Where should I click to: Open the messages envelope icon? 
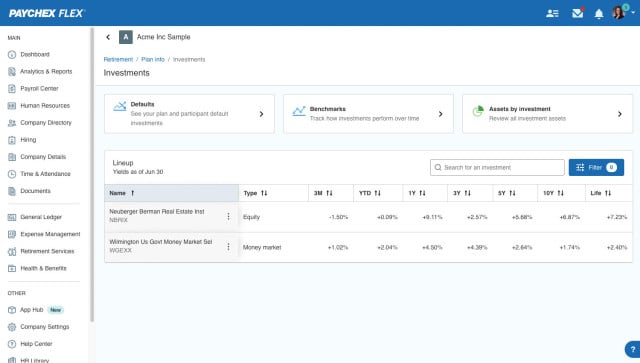click(x=578, y=13)
